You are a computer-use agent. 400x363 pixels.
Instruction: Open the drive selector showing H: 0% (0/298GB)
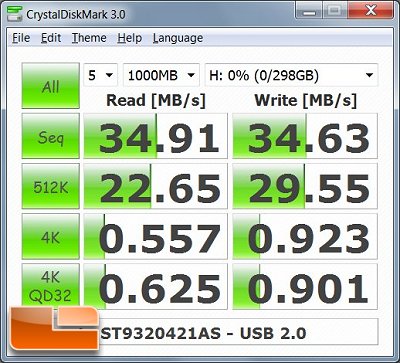291,75
